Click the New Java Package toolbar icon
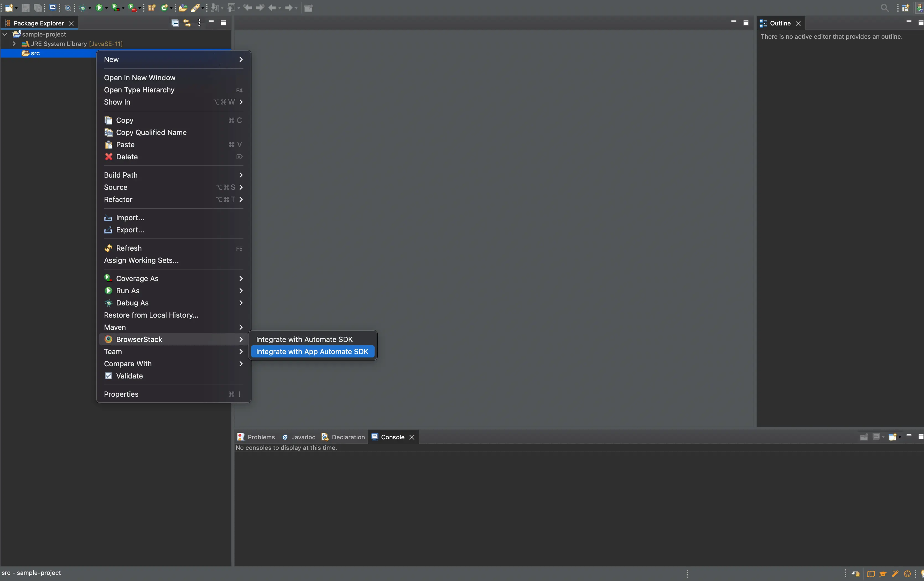The width and height of the screenshot is (924, 581). (x=152, y=8)
